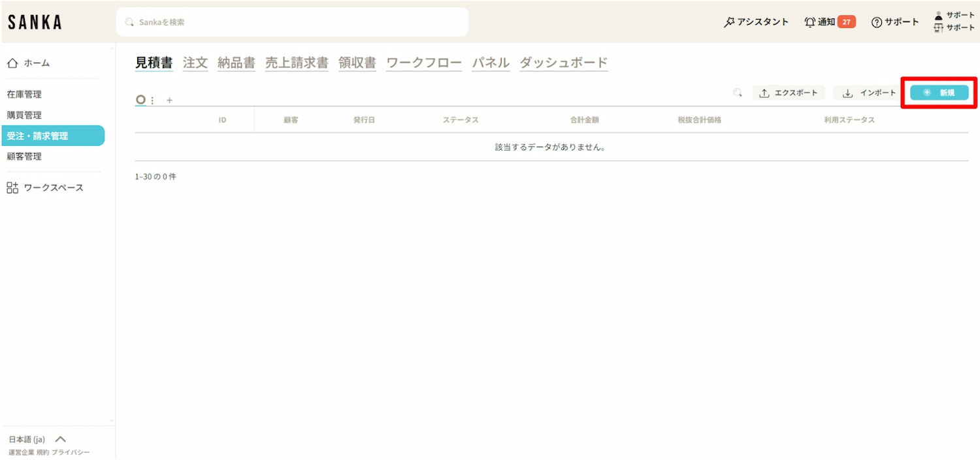Click the circle view icon above table

coord(140,100)
